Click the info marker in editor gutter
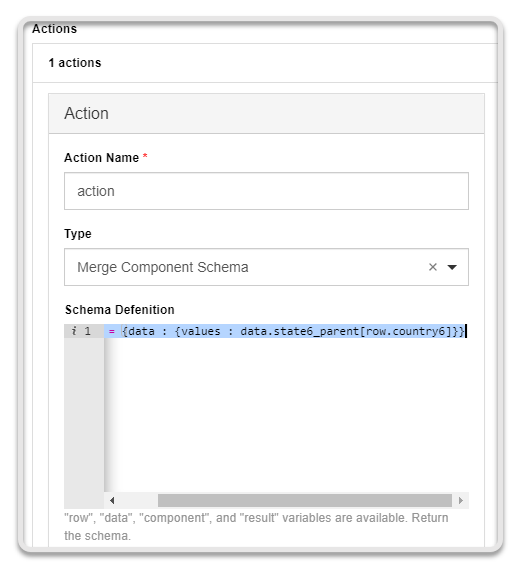This screenshot has width=525, height=578. click(x=74, y=331)
